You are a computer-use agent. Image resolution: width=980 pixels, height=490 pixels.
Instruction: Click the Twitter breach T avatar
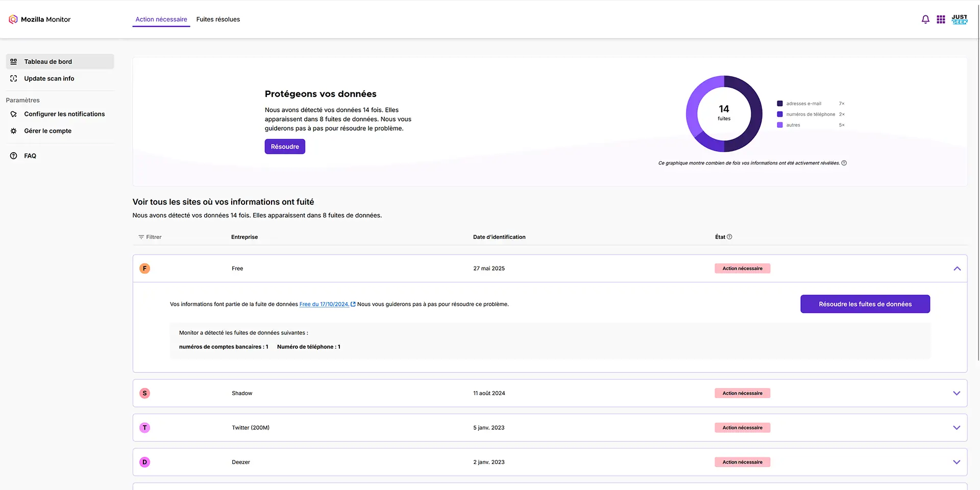145,428
